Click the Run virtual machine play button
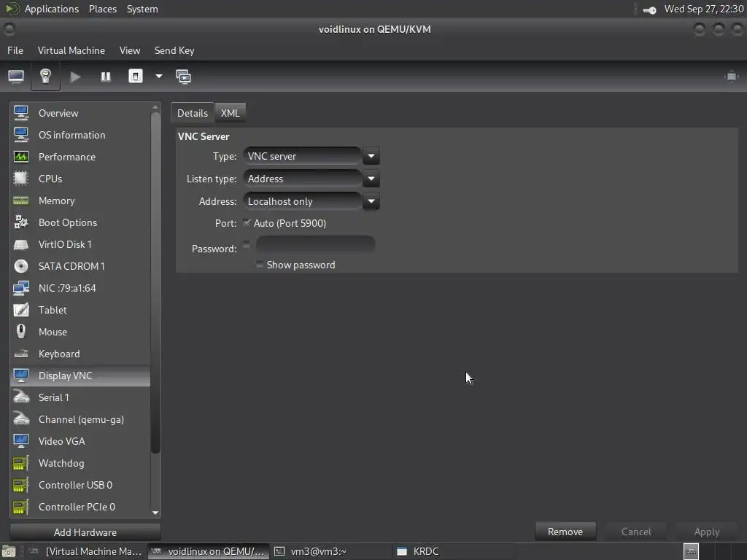 [75, 77]
